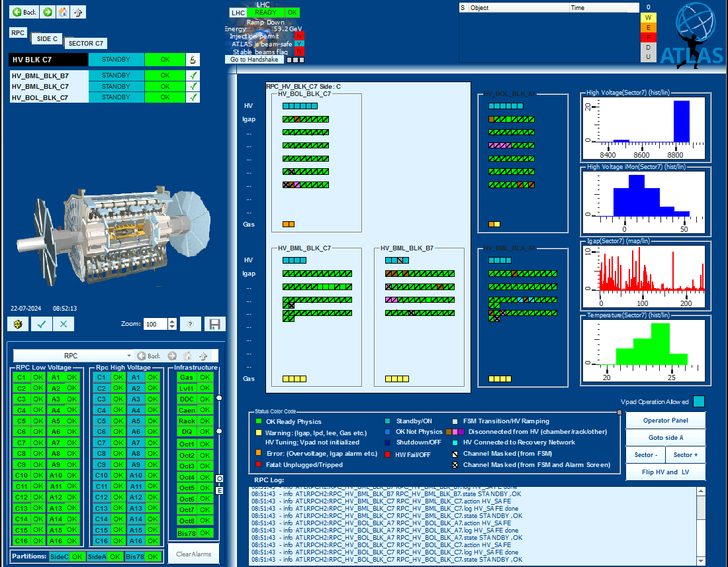Click the Time column header in alarm table
This screenshot has height=567, width=728.
click(604, 7)
